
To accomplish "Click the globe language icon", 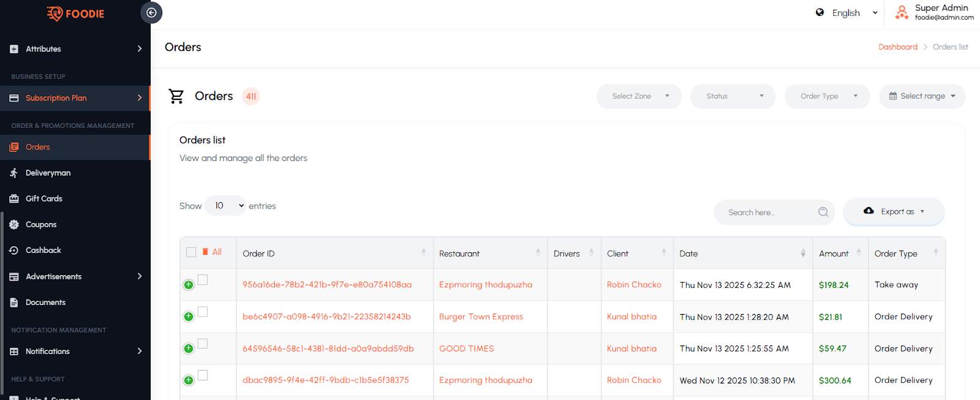I will pos(820,12).
